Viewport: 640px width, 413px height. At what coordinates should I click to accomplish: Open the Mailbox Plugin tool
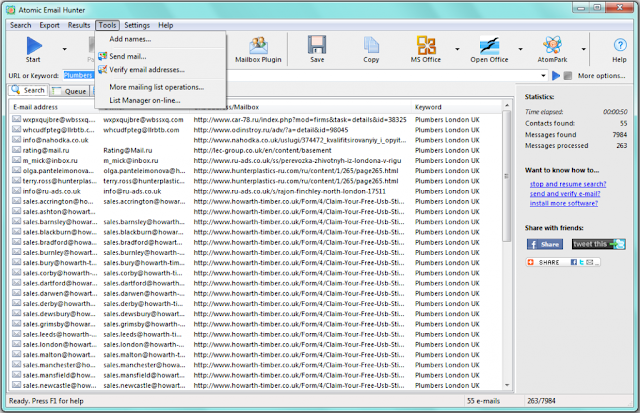[x=258, y=50]
